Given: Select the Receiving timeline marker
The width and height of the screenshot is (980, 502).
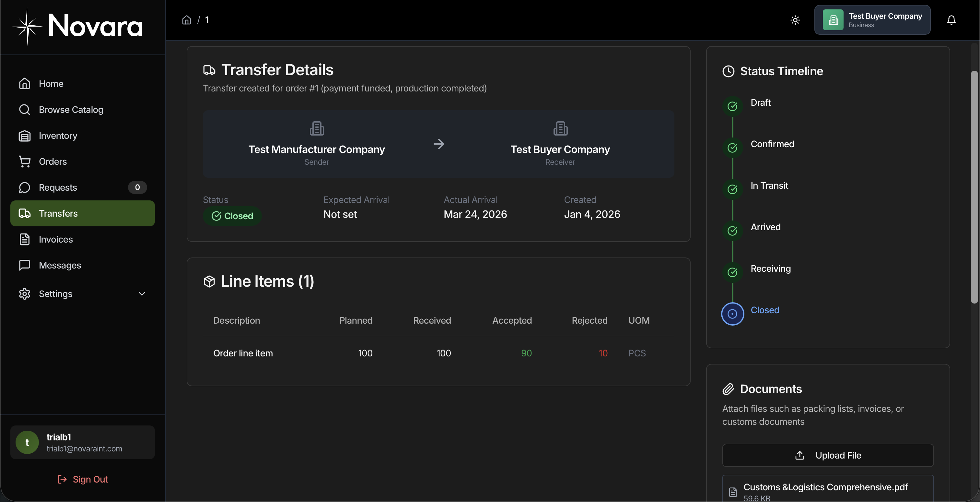Looking at the screenshot, I should (732, 272).
